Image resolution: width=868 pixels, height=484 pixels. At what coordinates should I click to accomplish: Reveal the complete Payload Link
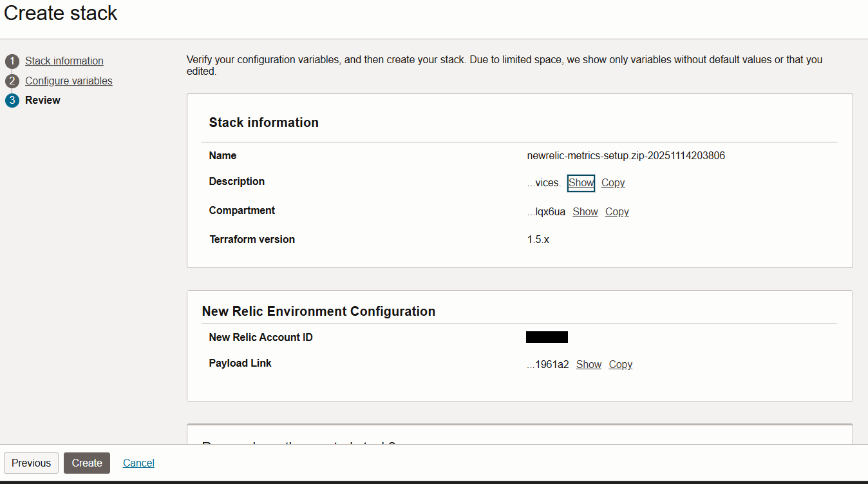(589, 364)
